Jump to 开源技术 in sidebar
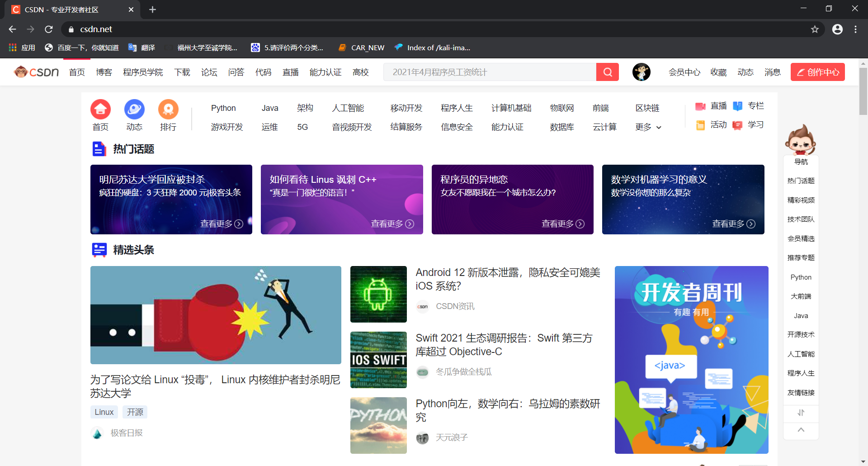The width and height of the screenshot is (868, 466). tap(801, 334)
